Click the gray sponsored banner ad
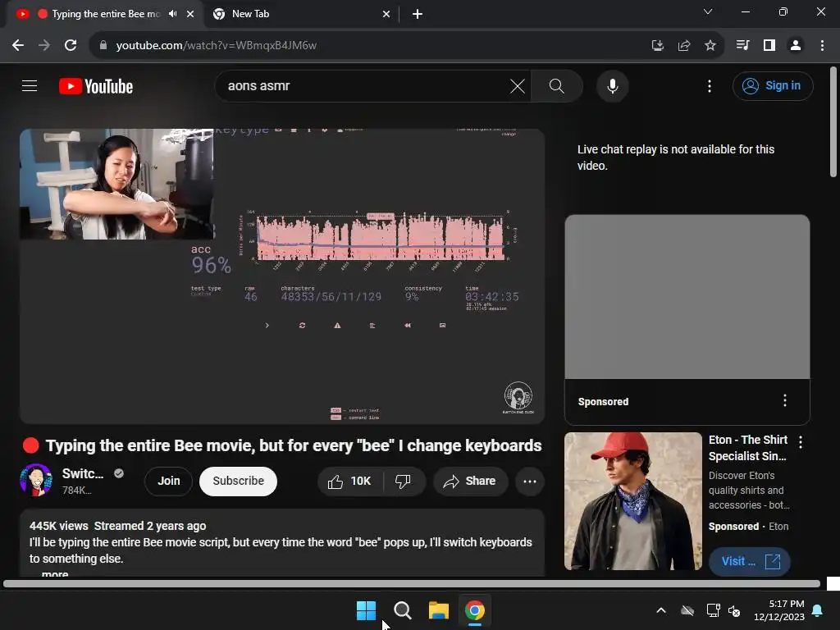The height and width of the screenshot is (630, 840). (x=687, y=297)
